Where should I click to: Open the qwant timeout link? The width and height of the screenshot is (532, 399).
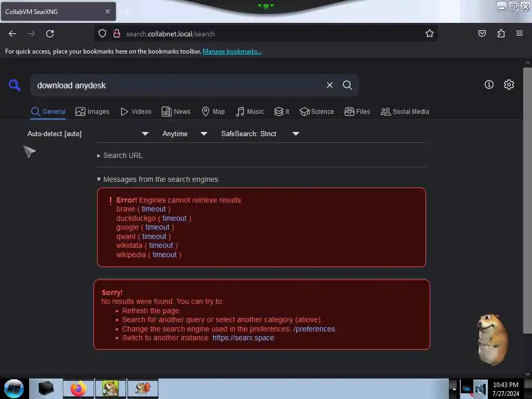pos(154,236)
